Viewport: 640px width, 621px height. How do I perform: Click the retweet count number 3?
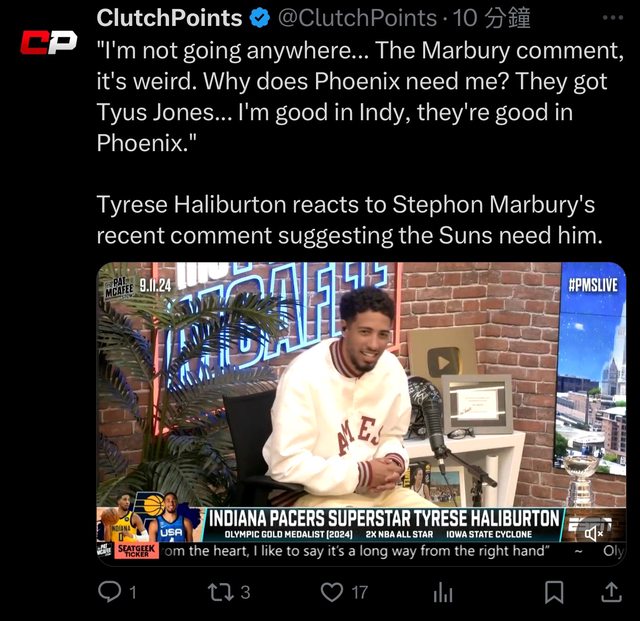click(245, 592)
